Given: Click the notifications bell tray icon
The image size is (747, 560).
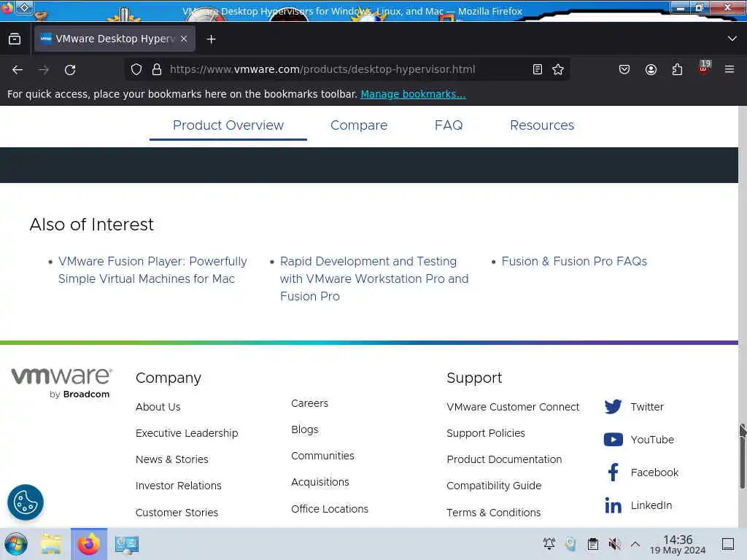Looking at the screenshot, I should [x=549, y=544].
